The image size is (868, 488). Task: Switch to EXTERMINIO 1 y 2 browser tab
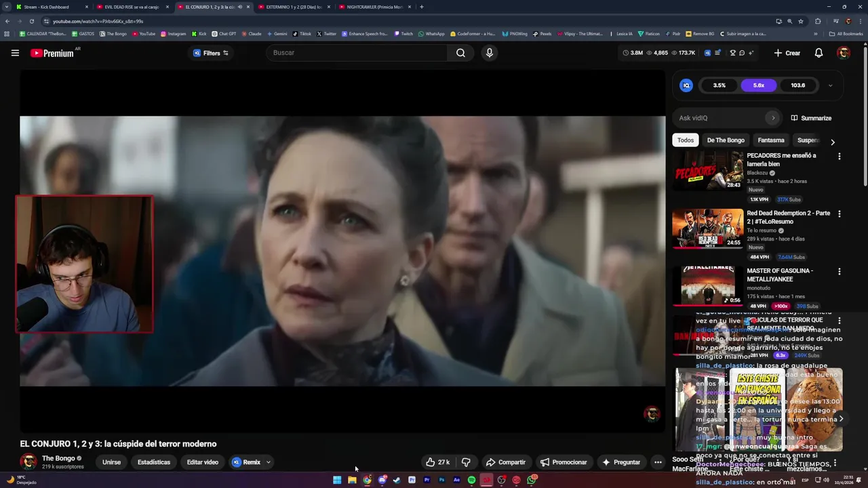point(294,7)
